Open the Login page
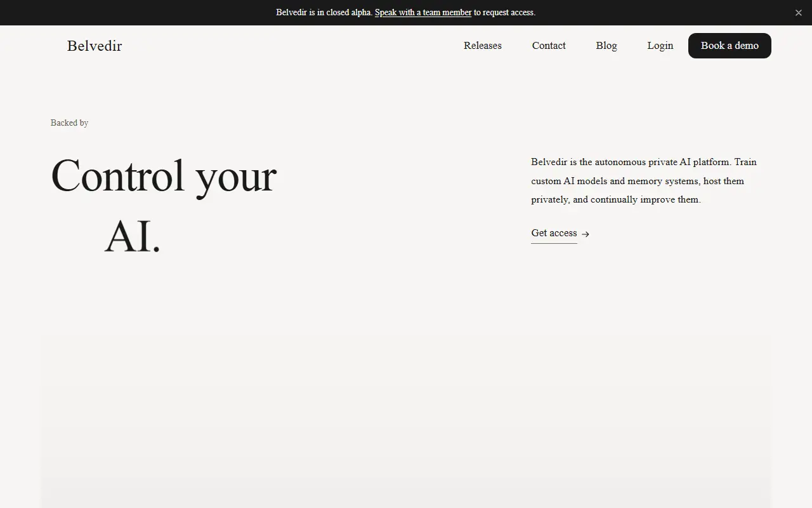The width and height of the screenshot is (812, 508). click(x=660, y=46)
